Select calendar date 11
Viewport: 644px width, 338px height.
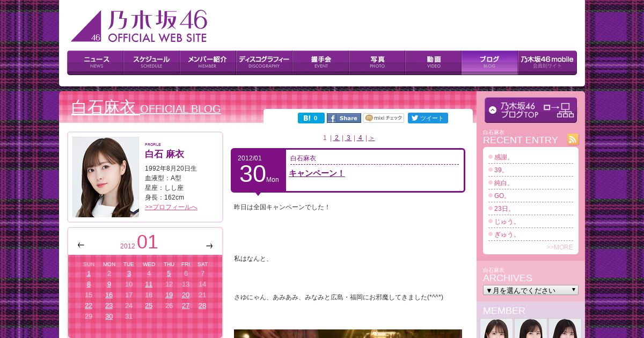click(x=149, y=284)
